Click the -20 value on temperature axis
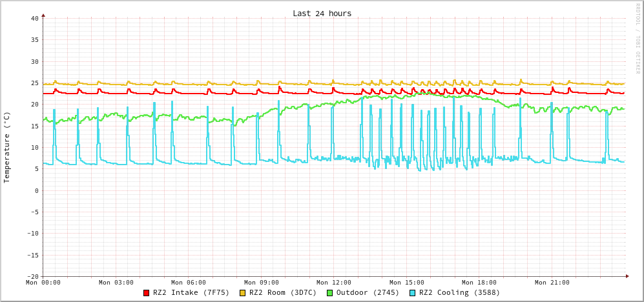Image resolution: width=644 pixels, height=302 pixels. point(32,276)
